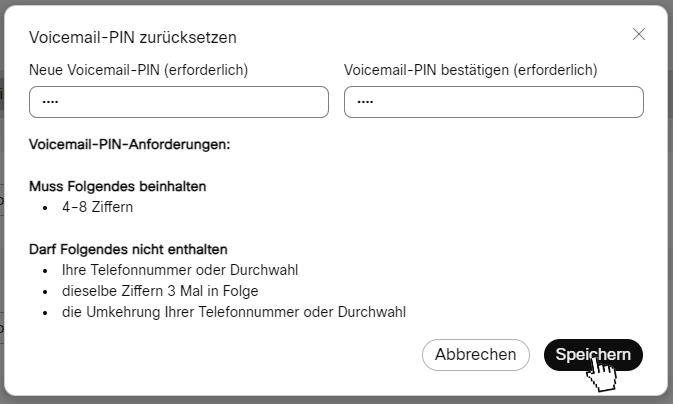Viewport: 673px width, 404px height.
Task: Click the Voicemail-PIN-Anforderungen heading
Action: [130, 144]
